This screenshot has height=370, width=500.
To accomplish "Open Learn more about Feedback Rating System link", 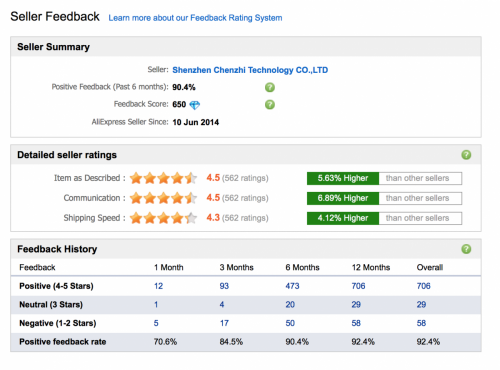I will [195, 18].
